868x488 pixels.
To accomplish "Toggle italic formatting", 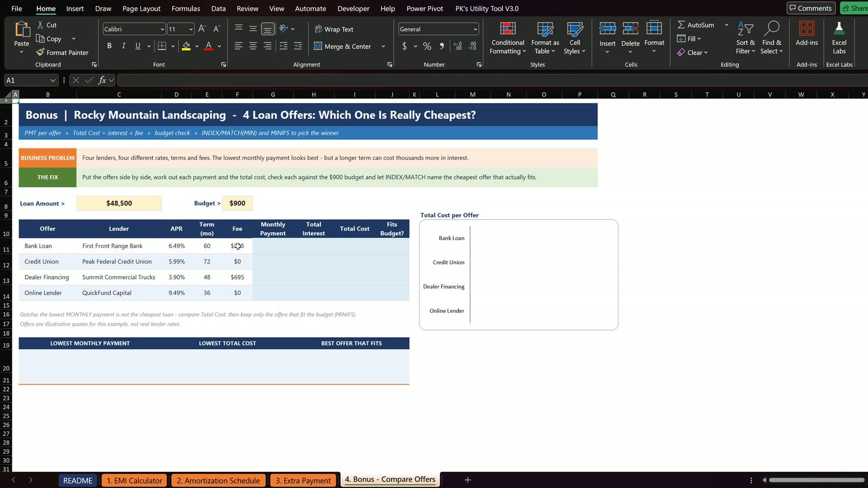I will tap(124, 46).
